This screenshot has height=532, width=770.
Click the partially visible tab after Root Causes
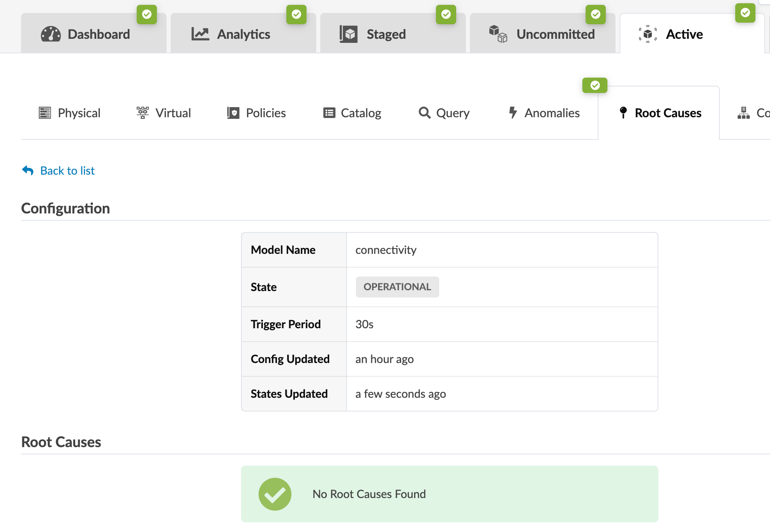coord(753,113)
